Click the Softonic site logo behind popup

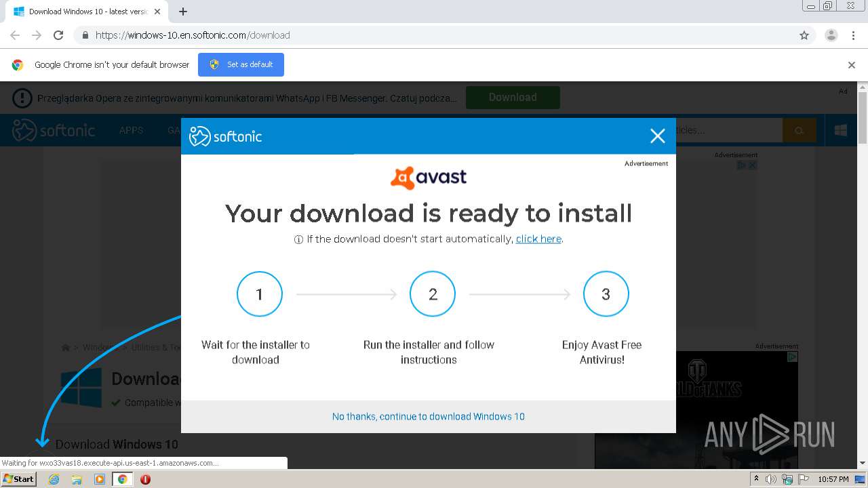pos(54,130)
